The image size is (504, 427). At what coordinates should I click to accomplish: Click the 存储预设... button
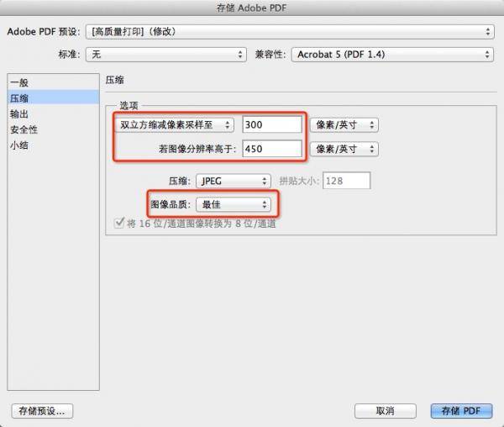42,411
